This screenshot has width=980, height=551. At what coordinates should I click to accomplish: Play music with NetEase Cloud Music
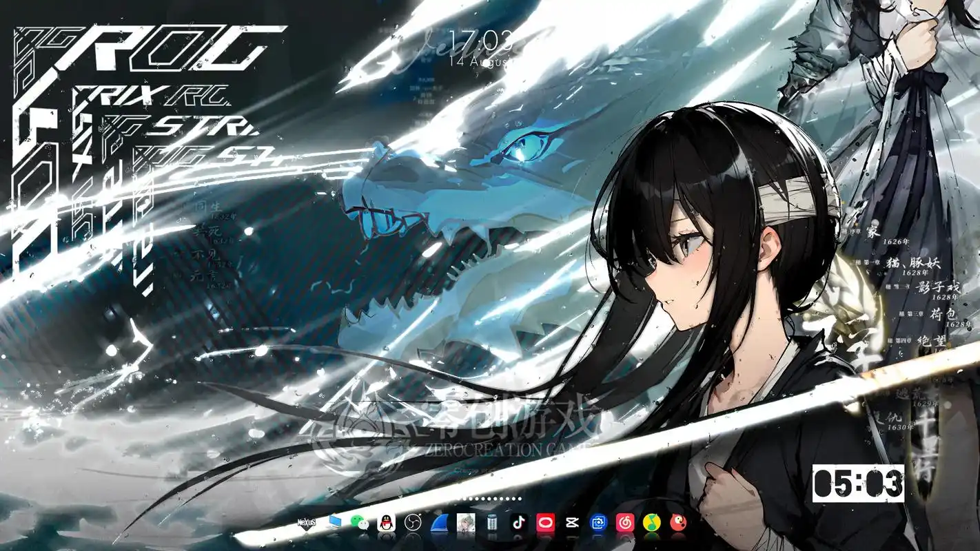coord(626,523)
